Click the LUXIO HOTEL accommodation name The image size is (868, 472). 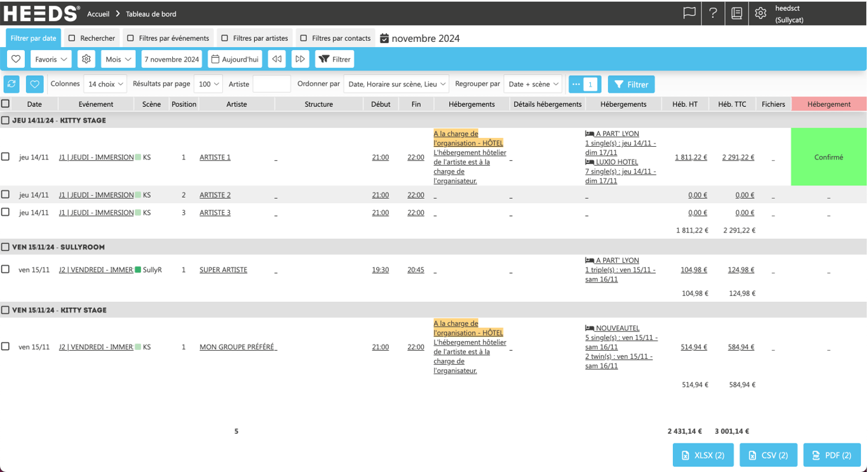(x=617, y=162)
